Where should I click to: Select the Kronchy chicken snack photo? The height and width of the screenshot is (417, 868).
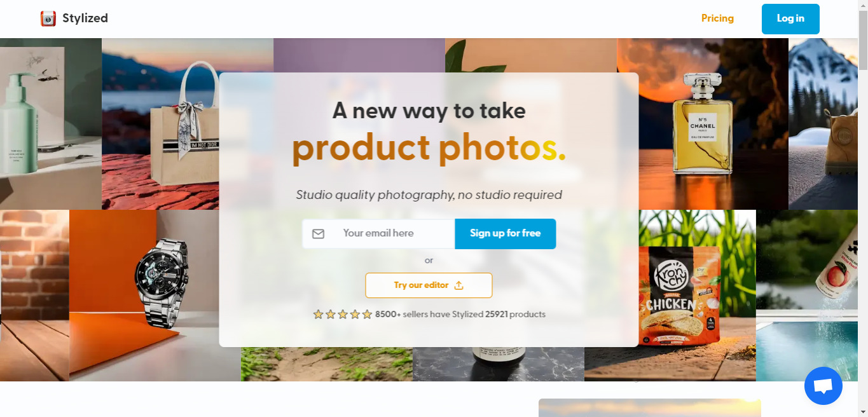click(697, 296)
